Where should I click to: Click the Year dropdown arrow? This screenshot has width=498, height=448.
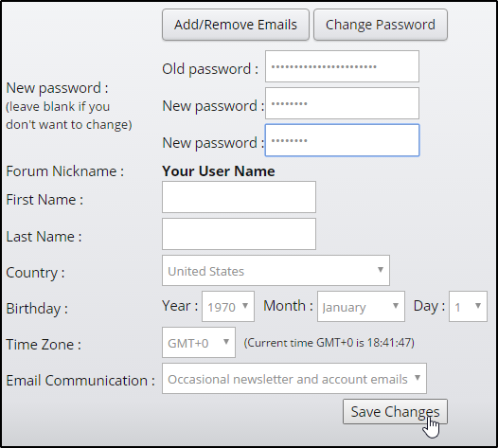coord(245,306)
